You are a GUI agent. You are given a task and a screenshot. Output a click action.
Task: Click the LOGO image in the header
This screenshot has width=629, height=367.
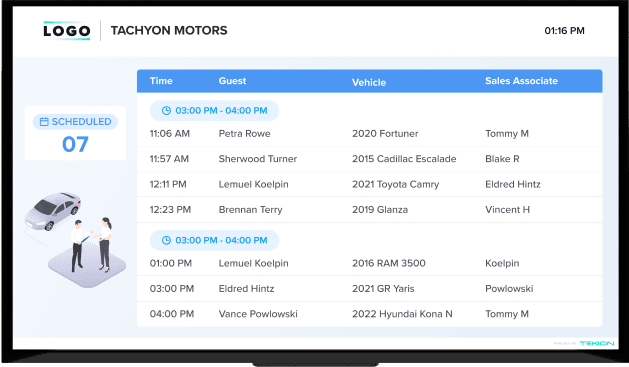click(x=67, y=30)
